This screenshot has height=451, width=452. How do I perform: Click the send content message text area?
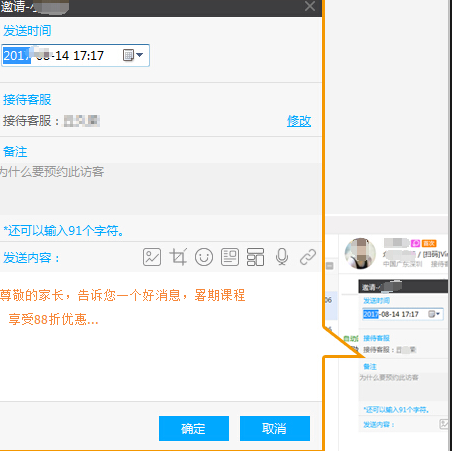pos(161,336)
